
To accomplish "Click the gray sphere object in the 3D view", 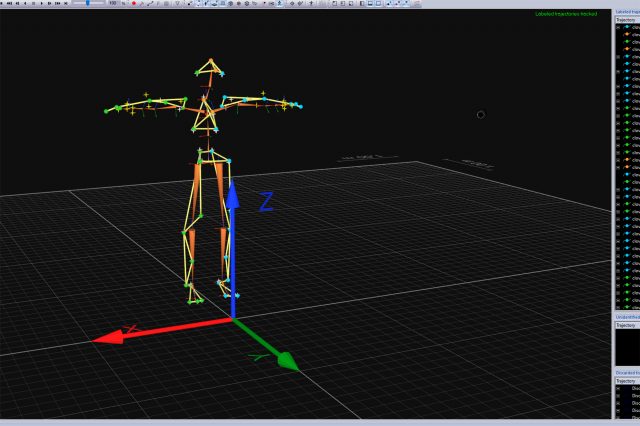I will point(481,115).
